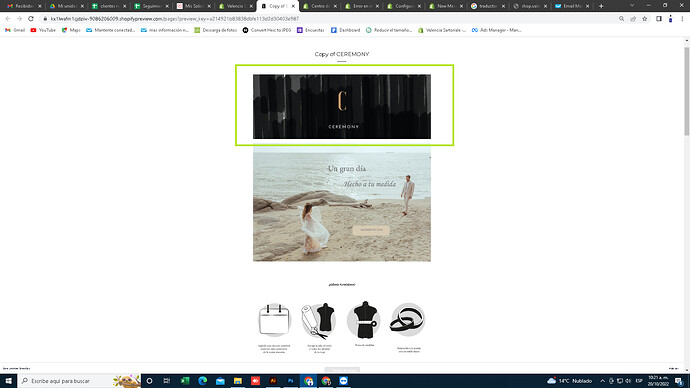Expand the hidden system tray icons

[602, 381]
